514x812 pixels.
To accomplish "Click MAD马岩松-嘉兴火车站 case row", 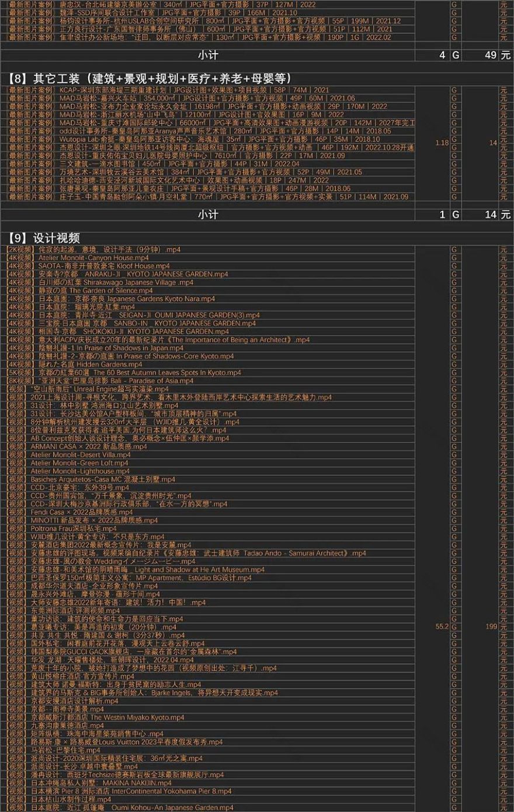I will (x=175, y=98).
